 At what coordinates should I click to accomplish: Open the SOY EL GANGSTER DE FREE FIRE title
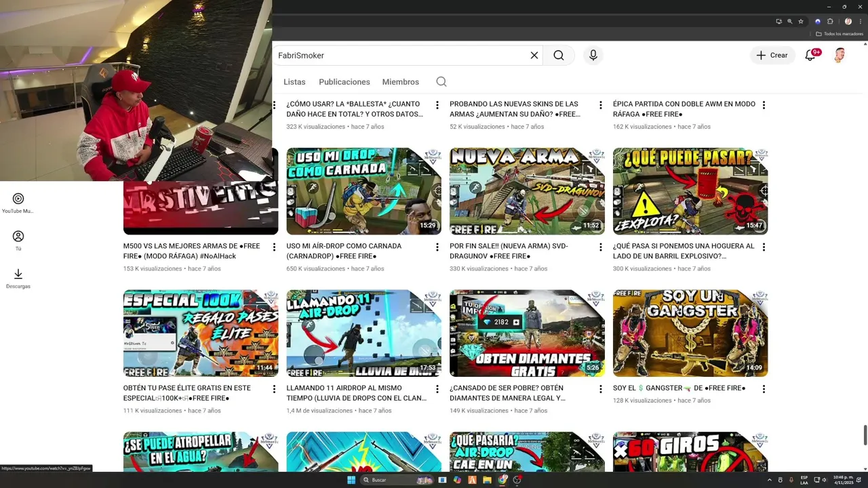coord(679,388)
